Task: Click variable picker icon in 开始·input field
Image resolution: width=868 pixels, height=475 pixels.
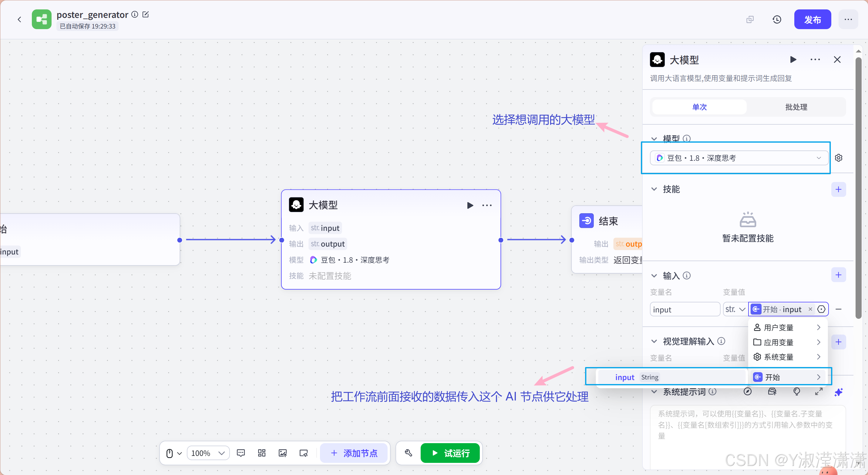Action: point(821,309)
